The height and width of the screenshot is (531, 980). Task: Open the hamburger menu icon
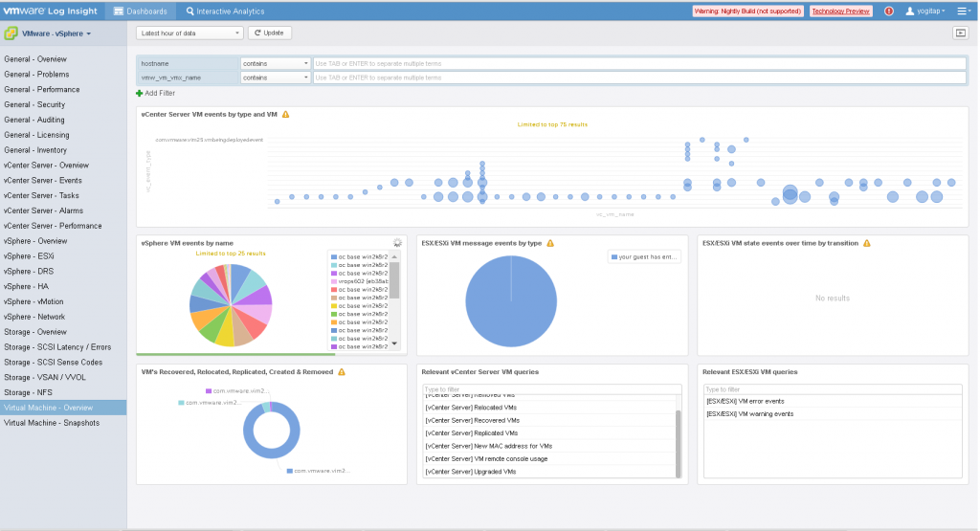963,11
